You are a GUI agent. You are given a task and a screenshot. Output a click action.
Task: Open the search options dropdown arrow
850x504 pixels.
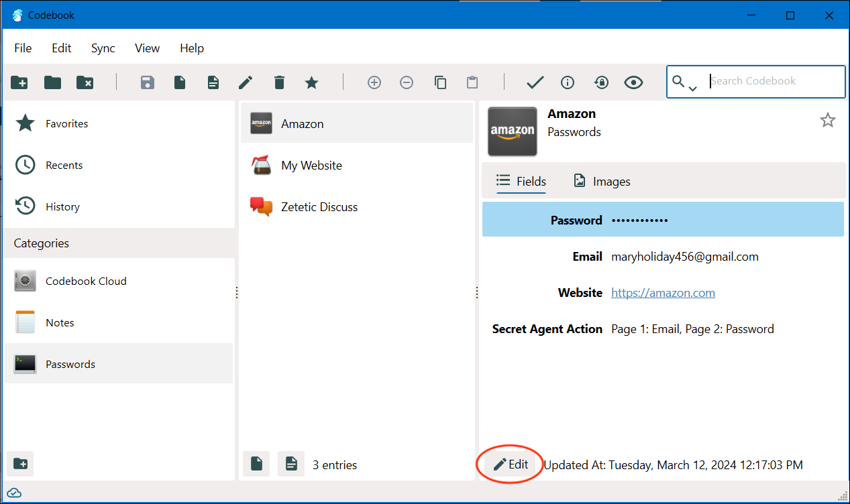click(692, 88)
